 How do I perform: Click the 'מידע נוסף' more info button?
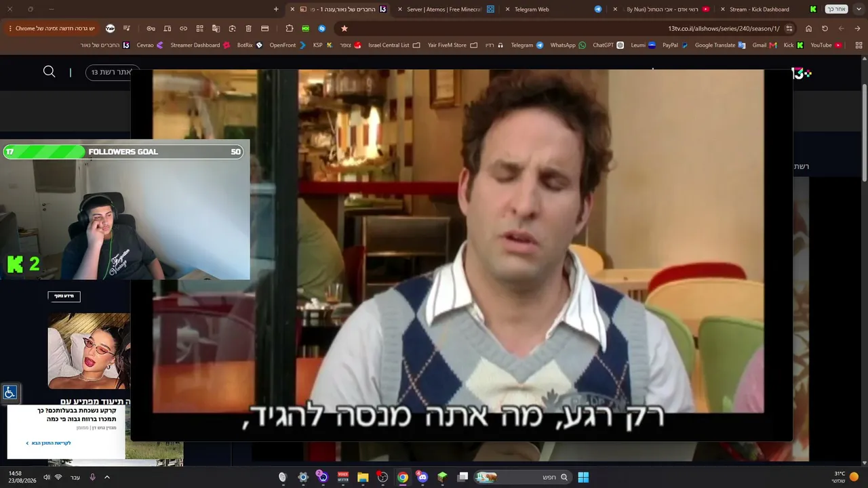pos(64,296)
